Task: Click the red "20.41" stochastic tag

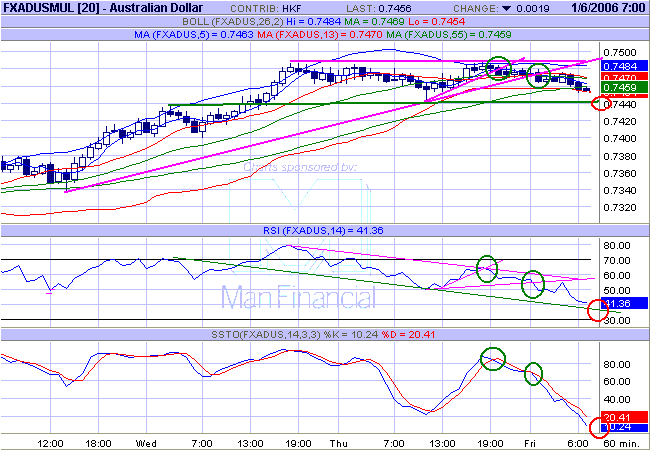Action: click(625, 417)
